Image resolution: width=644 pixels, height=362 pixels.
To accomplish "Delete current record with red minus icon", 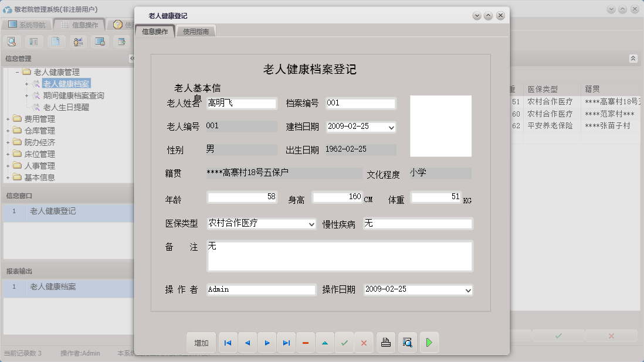I will coord(306,343).
